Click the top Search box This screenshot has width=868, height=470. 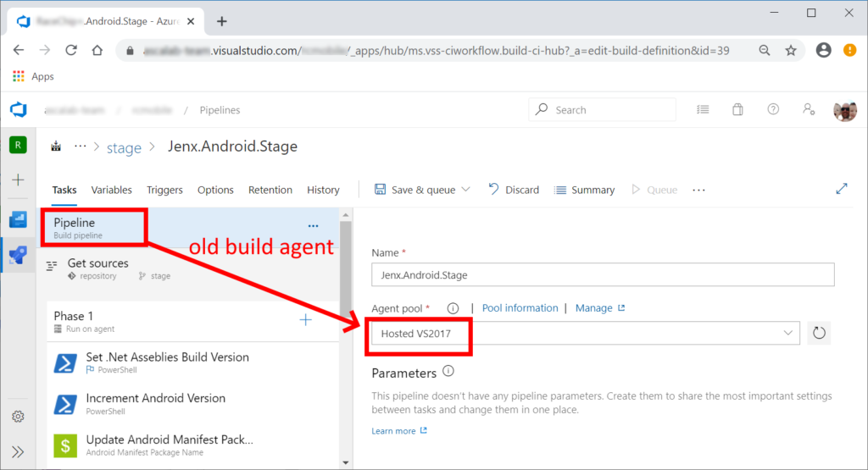point(603,109)
